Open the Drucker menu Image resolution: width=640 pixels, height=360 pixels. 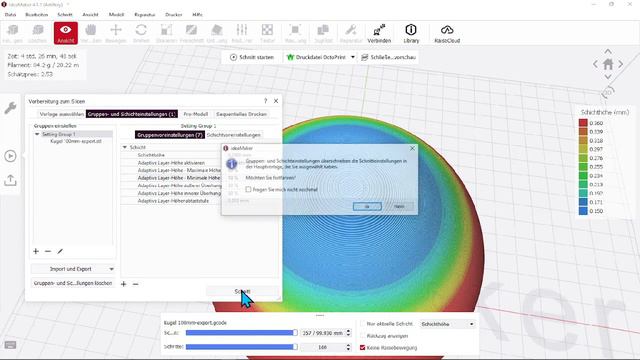point(173,15)
